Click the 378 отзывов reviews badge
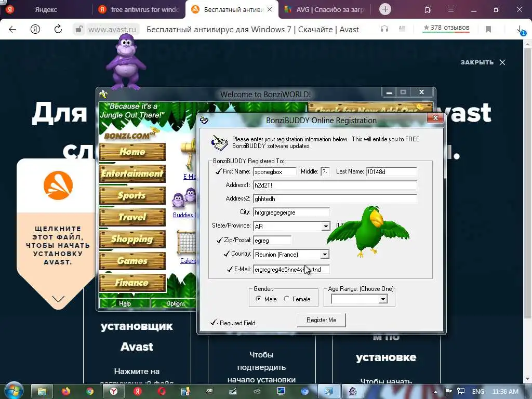Image resolution: width=532 pixels, height=399 pixels. tap(446, 28)
